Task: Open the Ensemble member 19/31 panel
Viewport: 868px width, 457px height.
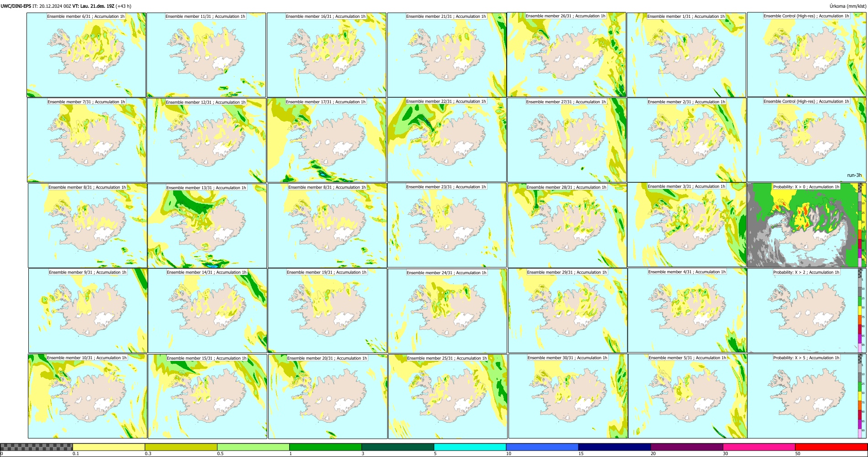Action: point(328,311)
